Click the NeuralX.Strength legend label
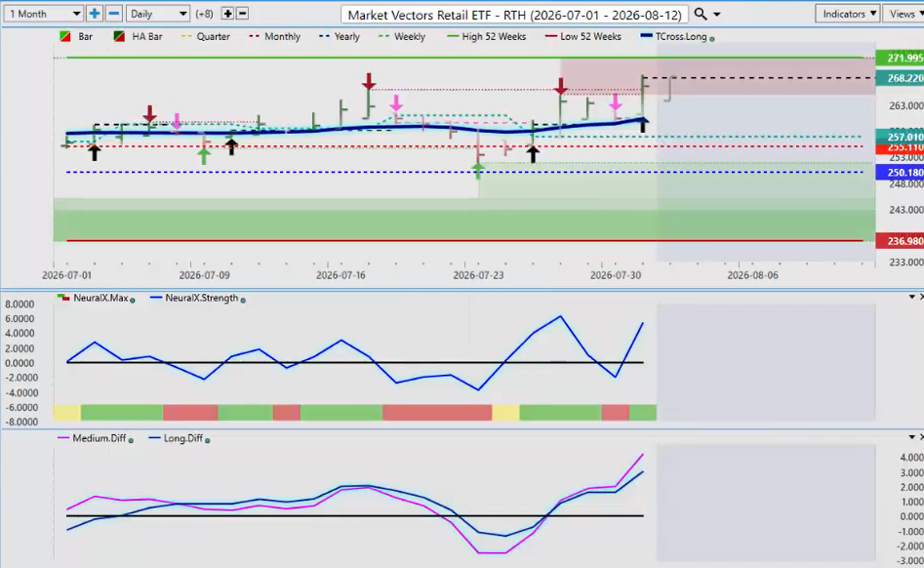 tap(202, 298)
